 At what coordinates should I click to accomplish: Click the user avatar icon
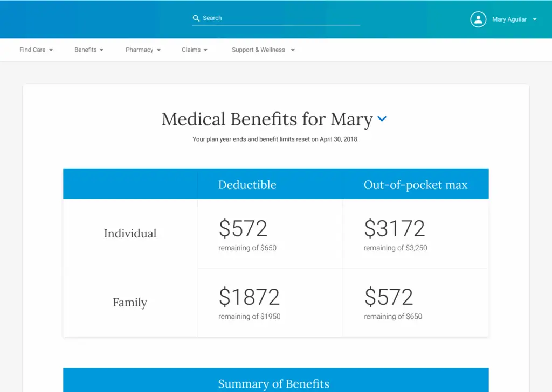(x=478, y=19)
